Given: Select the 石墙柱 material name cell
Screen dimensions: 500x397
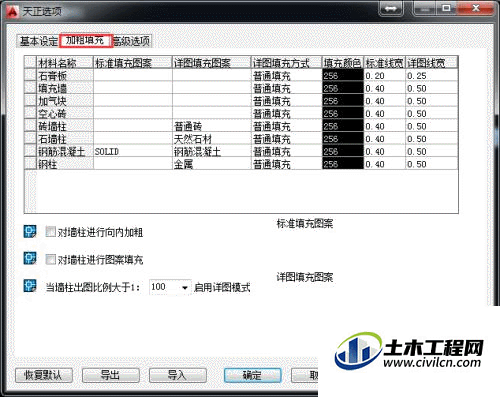Looking at the screenshot, I should (65, 139).
